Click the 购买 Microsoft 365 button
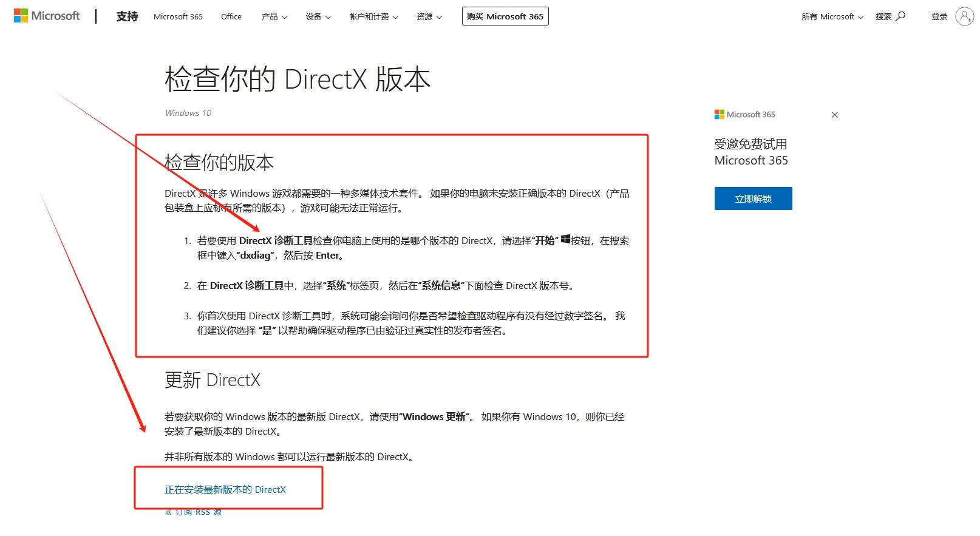 (505, 16)
